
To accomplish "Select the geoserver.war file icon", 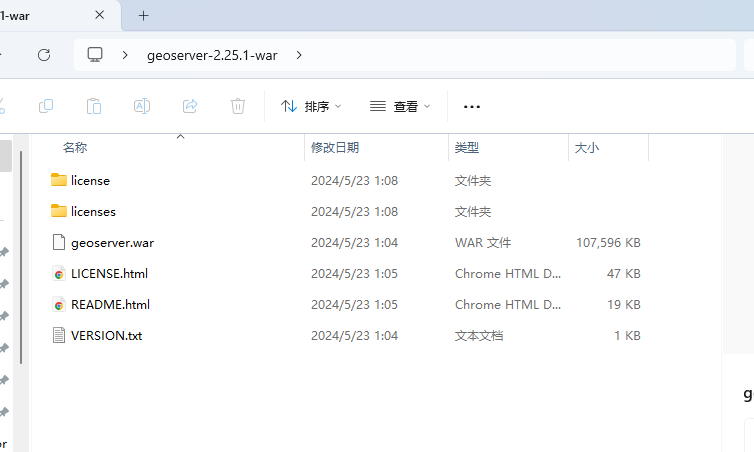I will pos(59,242).
